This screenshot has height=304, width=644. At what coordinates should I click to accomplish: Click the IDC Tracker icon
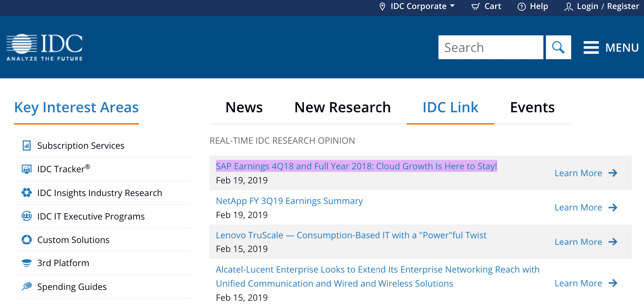pos(27,169)
